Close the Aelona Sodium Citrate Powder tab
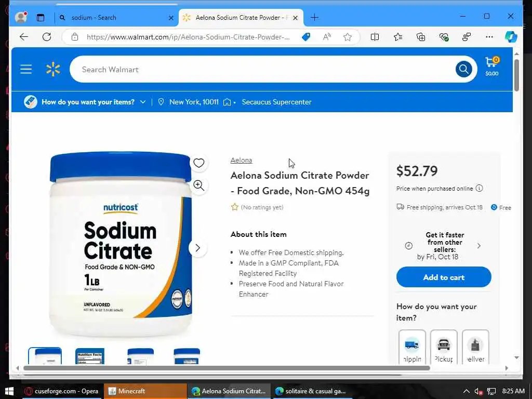This screenshot has height=399, width=532. [296, 18]
